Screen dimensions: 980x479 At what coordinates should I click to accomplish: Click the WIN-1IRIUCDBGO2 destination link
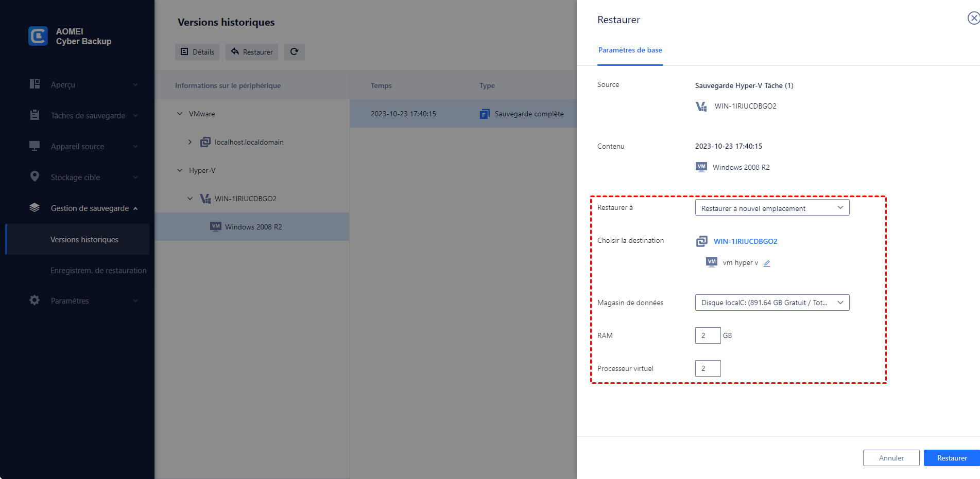click(745, 241)
